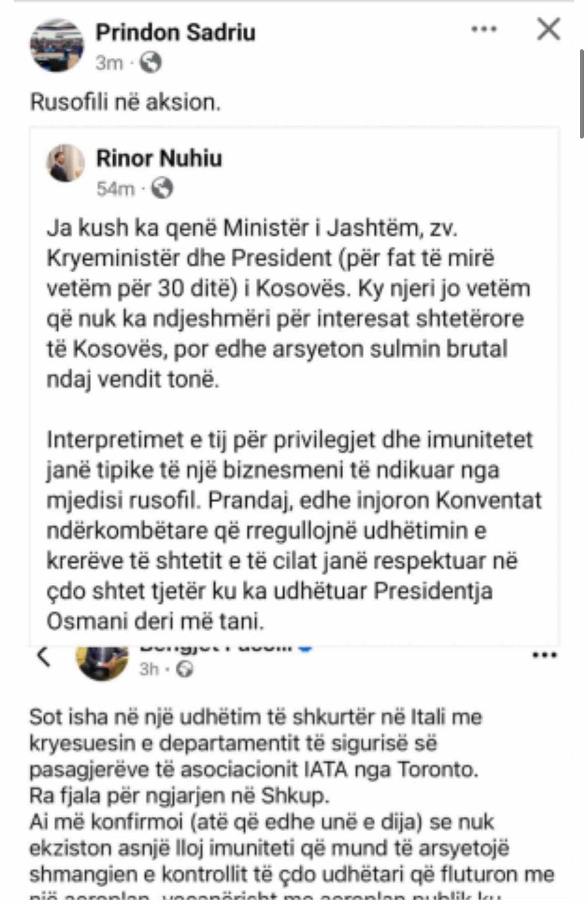This screenshot has height=906, width=588.
Task: Click the vertical scrollbar thumb
Action: point(582,93)
